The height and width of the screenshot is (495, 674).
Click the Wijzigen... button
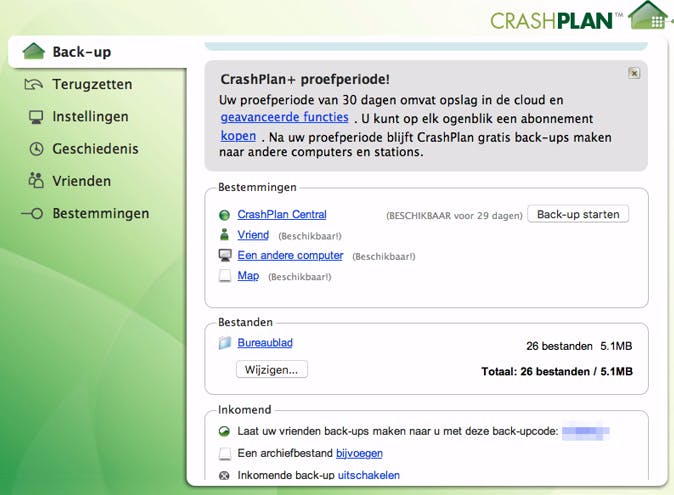pyautogui.click(x=272, y=370)
